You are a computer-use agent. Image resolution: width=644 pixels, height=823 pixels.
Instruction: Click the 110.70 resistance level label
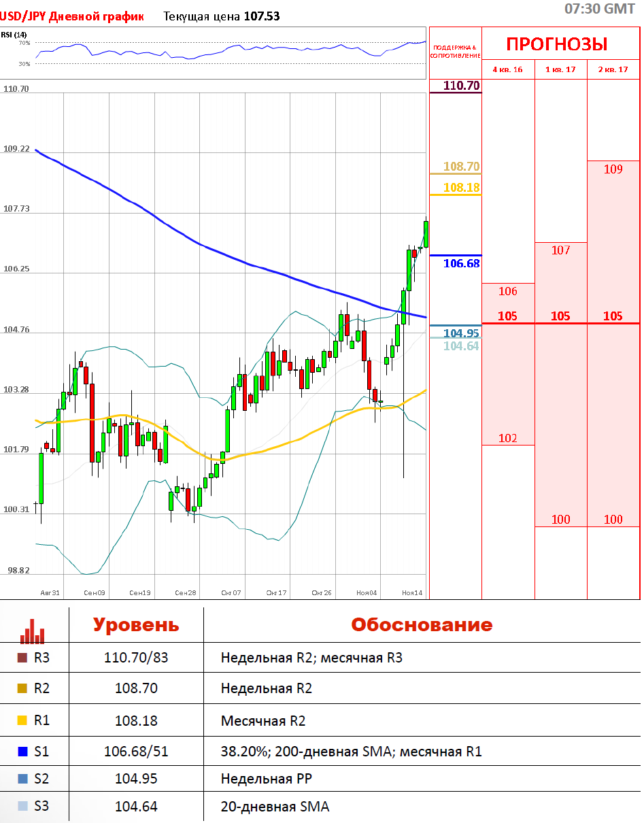pyautogui.click(x=461, y=86)
